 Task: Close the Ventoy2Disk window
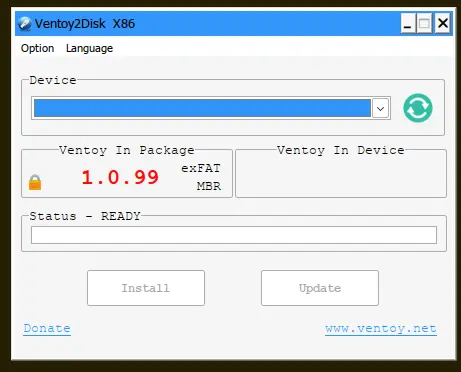point(443,23)
